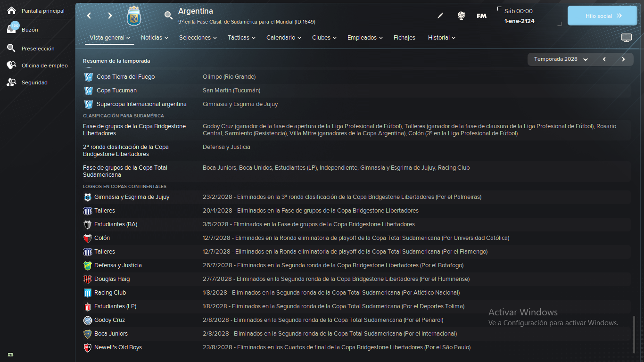Open San Martín (Tucumán) link

[231, 90]
